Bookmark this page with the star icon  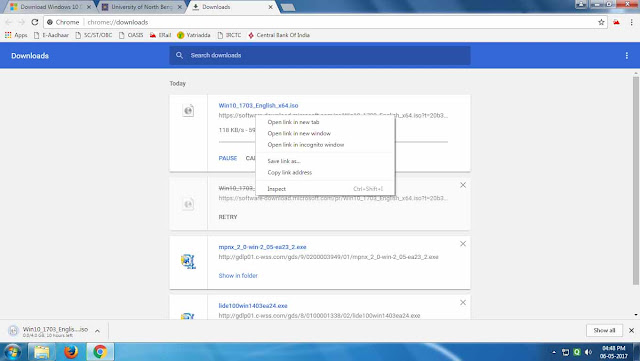click(x=601, y=22)
